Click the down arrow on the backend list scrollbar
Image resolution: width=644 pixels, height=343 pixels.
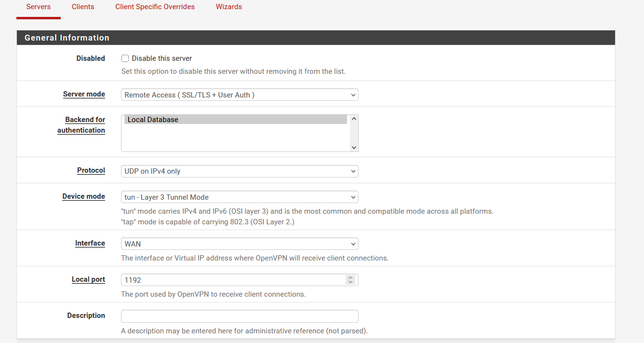point(353,148)
